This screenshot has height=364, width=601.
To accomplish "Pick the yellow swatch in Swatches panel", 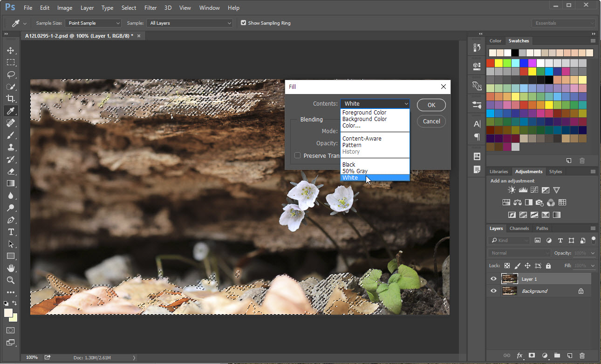I will click(499, 63).
